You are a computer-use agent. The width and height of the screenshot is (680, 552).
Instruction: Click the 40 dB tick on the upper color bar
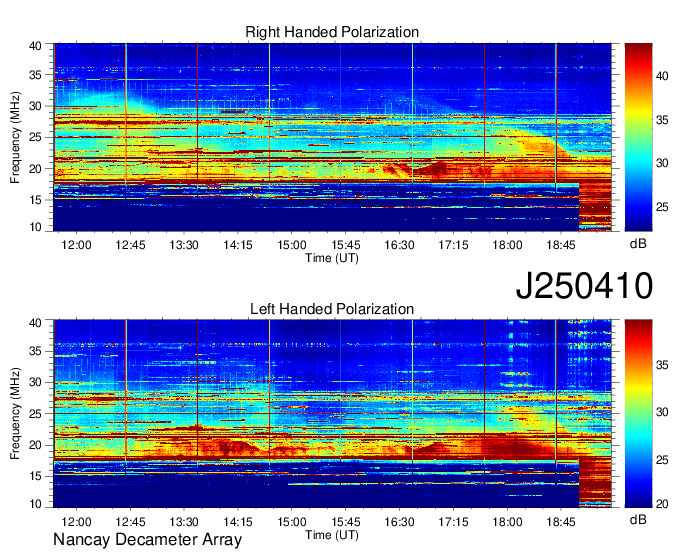(662, 76)
